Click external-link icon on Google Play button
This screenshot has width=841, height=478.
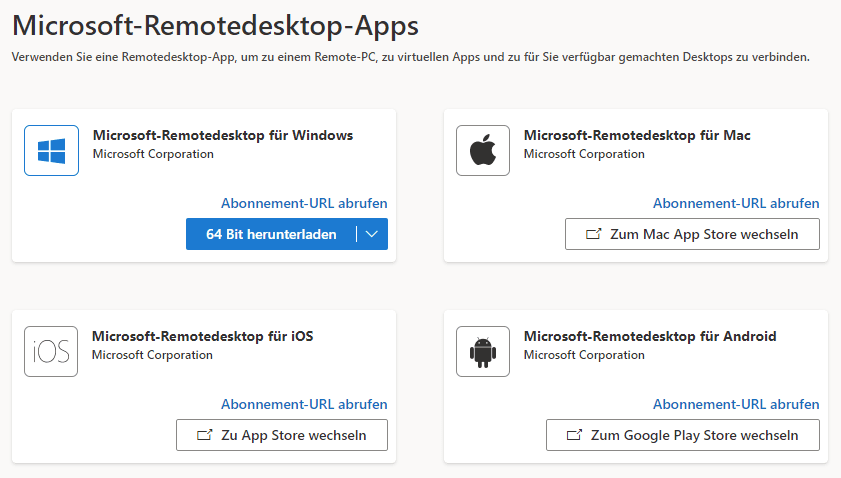(574, 435)
